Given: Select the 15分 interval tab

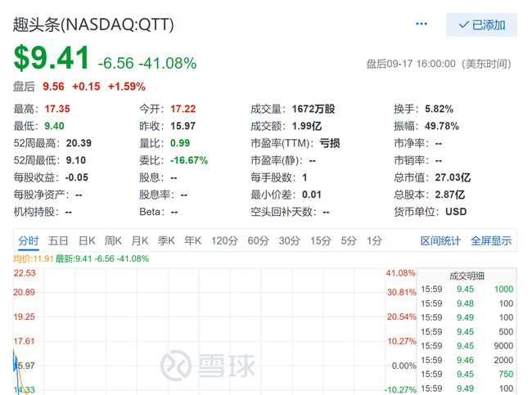Looking at the screenshot, I should tap(321, 240).
